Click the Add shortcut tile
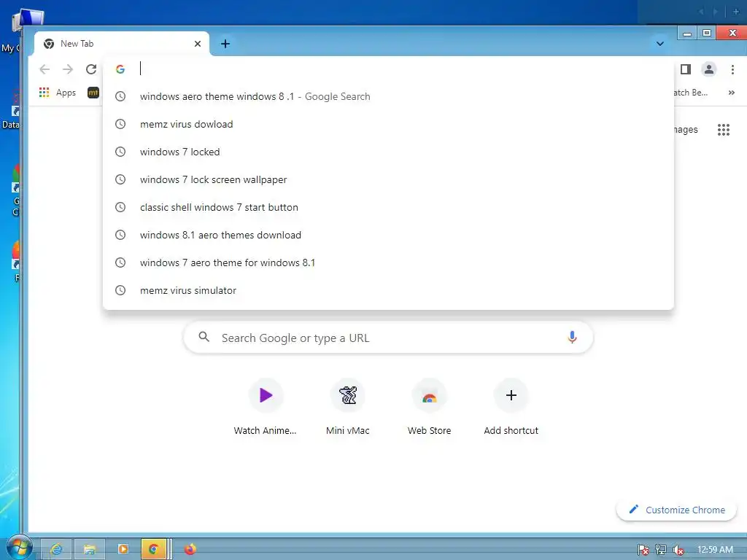This screenshot has height=560, width=747. (x=511, y=407)
